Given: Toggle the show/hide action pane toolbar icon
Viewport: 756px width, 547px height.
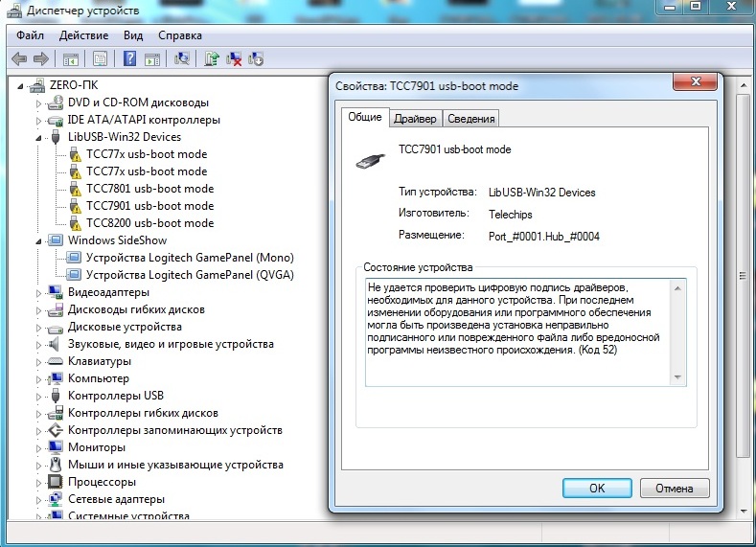Looking at the screenshot, I should click(152, 59).
